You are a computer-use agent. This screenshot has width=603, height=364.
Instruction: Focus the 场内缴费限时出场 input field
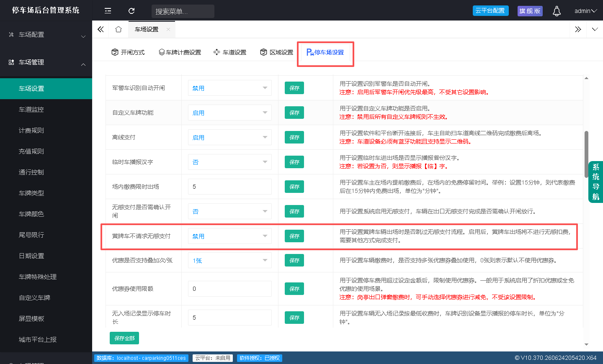(x=229, y=187)
